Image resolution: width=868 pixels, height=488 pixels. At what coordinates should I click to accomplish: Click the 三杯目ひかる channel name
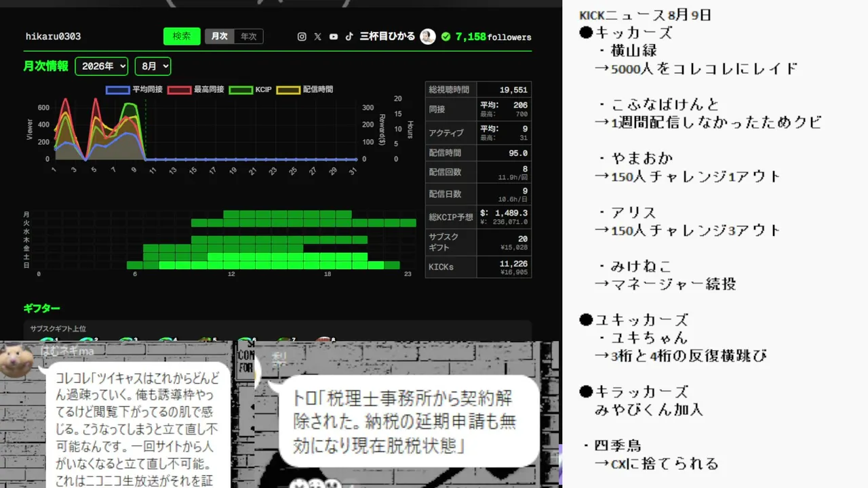[387, 37]
